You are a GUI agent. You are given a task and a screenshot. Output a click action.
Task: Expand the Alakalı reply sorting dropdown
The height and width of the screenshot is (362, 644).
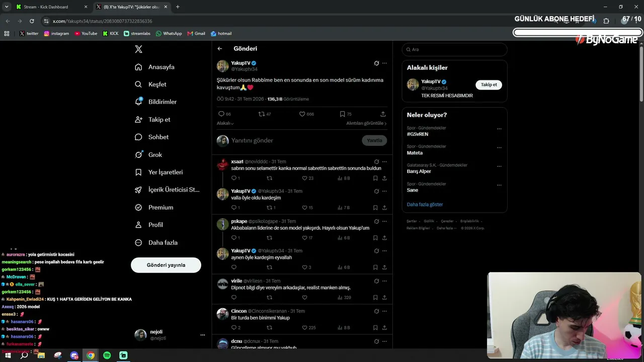coord(225,123)
